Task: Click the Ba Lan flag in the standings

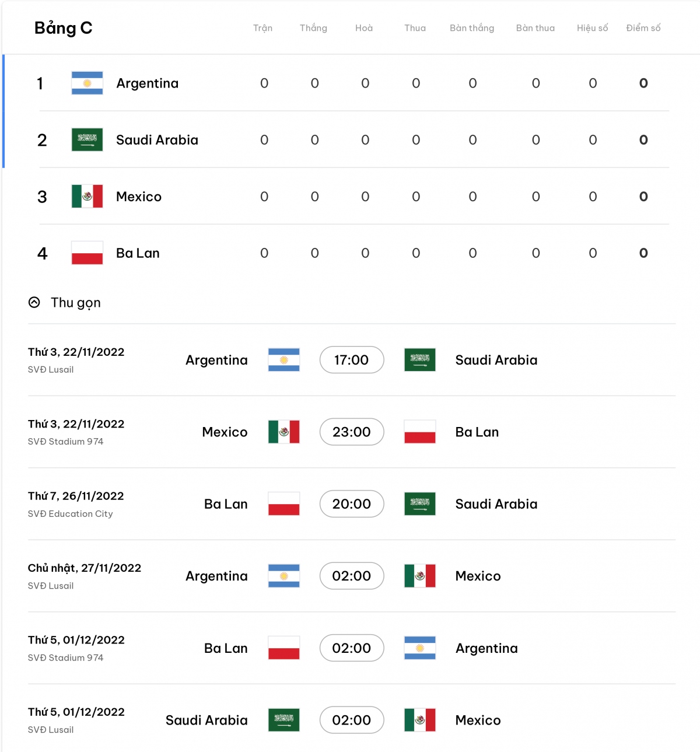Action: tap(86, 253)
